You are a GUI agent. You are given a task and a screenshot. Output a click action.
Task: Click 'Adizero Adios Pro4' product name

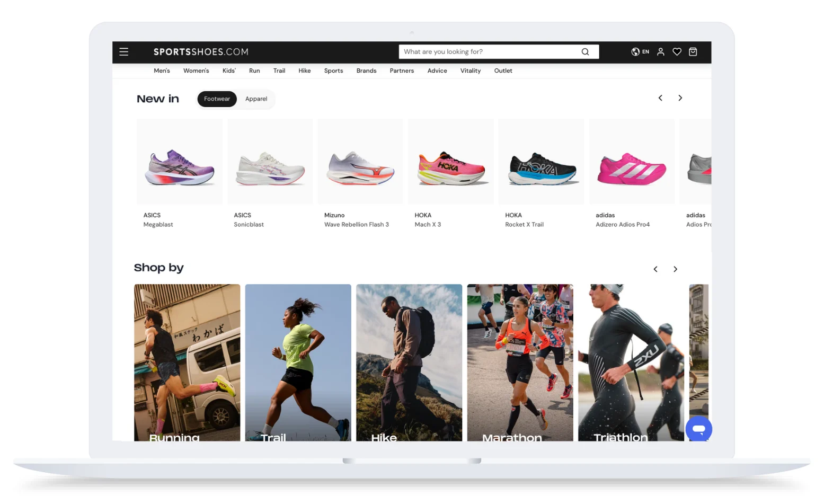[x=623, y=225]
